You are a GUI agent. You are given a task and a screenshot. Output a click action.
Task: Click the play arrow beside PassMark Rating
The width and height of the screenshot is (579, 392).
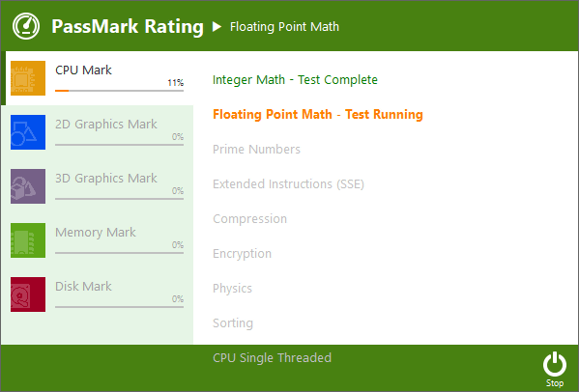[217, 26]
